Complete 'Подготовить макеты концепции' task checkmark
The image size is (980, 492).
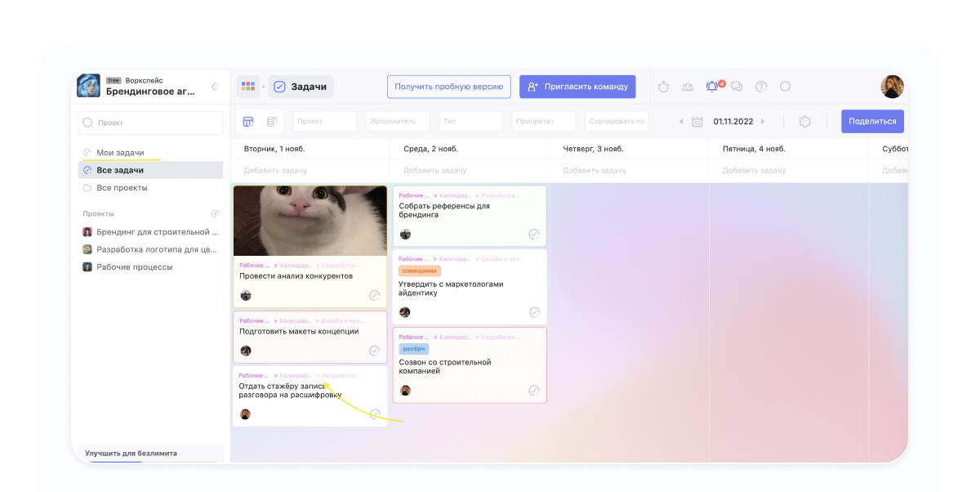coord(374,351)
